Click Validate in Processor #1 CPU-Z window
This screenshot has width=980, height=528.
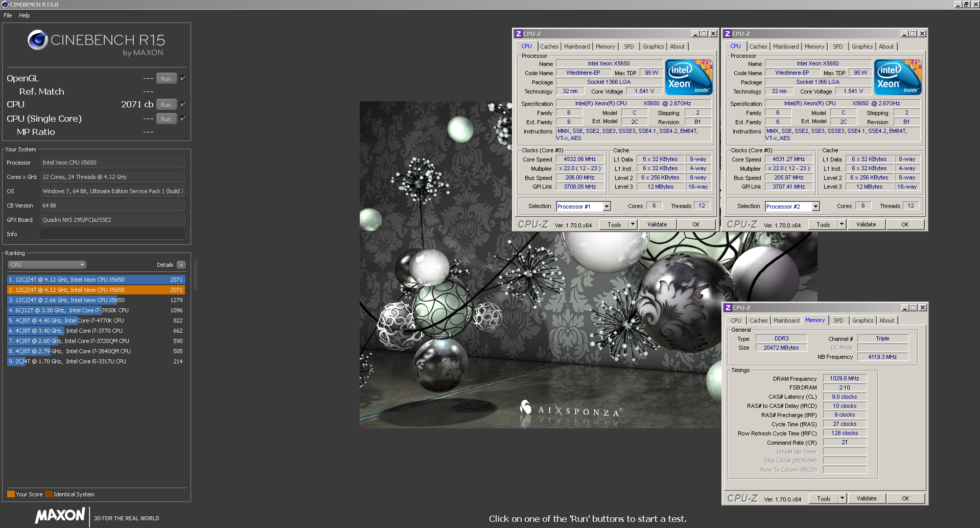click(x=657, y=224)
